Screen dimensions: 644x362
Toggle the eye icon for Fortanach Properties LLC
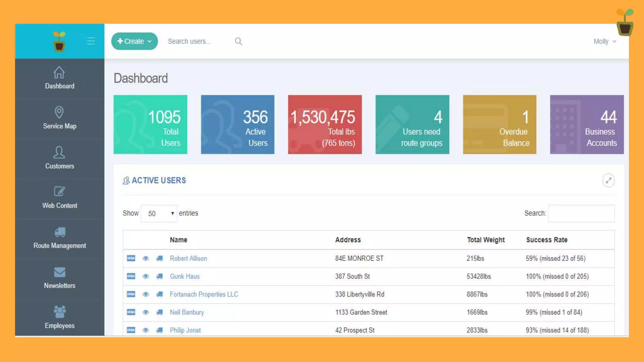(145, 294)
